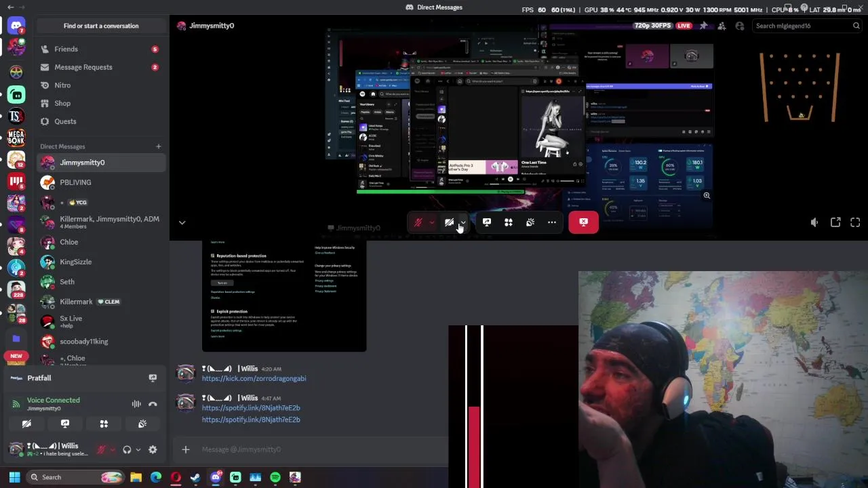The height and width of the screenshot is (488, 868).
Task: Click the Find or start a conversation box
Action: pyautogui.click(x=101, y=26)
